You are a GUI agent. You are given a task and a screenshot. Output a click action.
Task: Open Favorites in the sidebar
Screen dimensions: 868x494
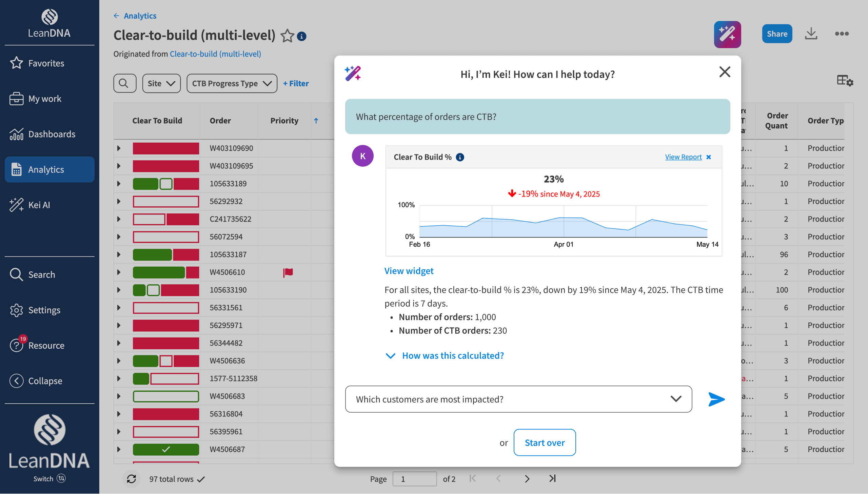coord(50,63)
